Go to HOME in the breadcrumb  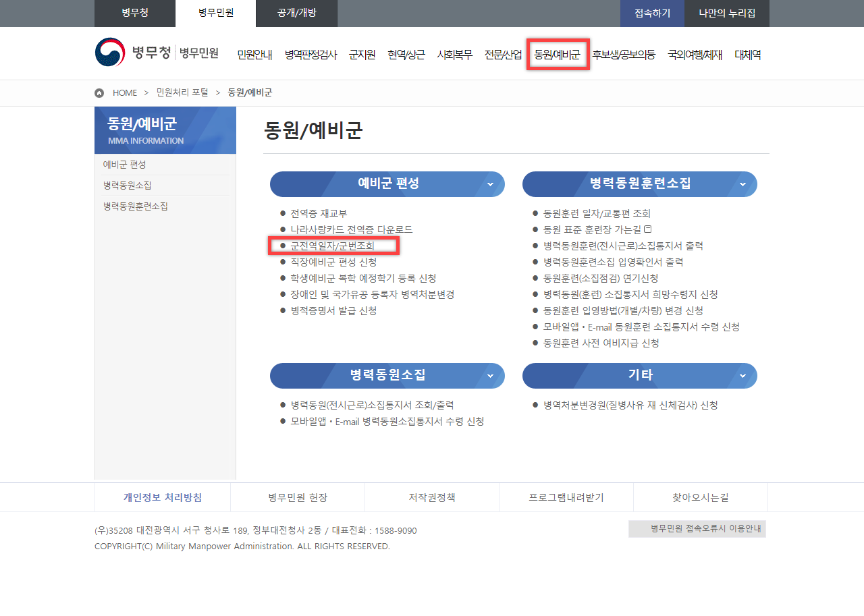pyautogui.click(x=125, y=93)
